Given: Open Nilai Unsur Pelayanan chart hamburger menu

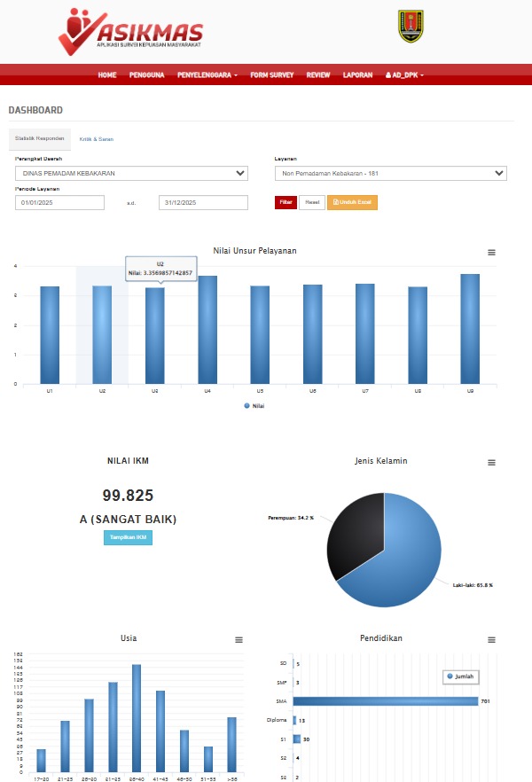Looking at the screenshot, I should [x=491, y=253].
